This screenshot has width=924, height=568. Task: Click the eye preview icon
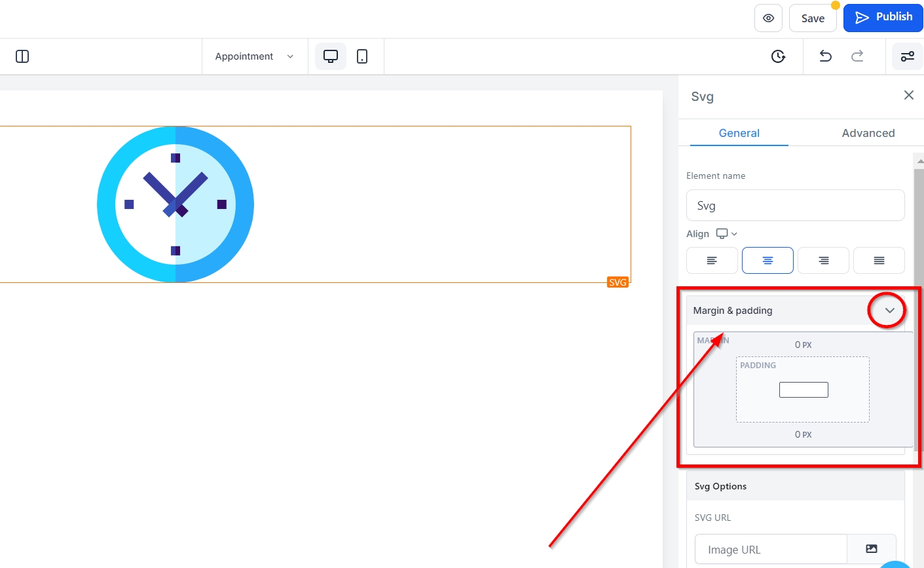768,18
